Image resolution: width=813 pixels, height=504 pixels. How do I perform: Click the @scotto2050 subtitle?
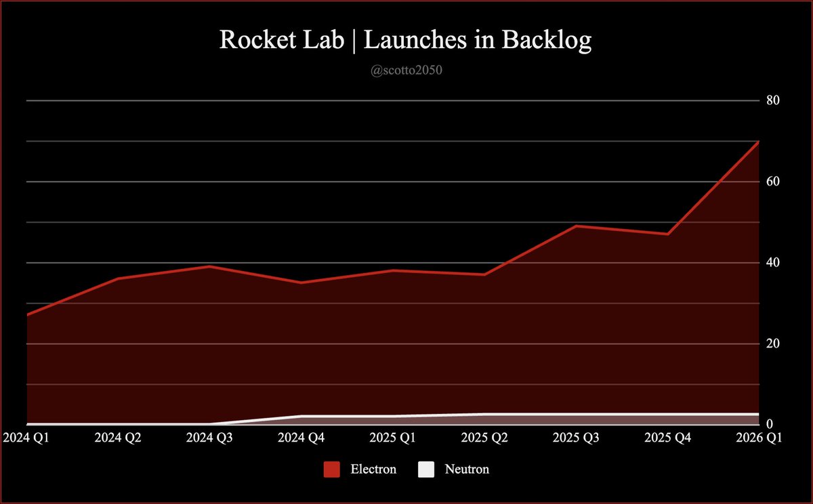[x=406, y=70]
